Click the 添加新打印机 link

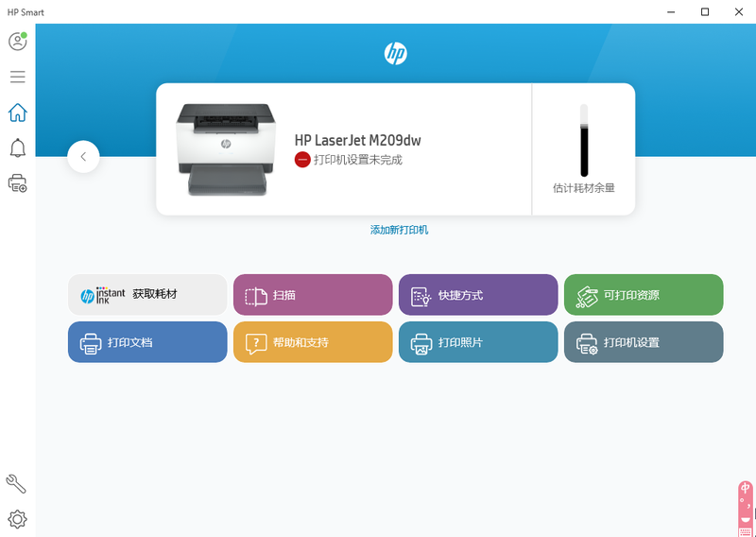coord(399,230)
